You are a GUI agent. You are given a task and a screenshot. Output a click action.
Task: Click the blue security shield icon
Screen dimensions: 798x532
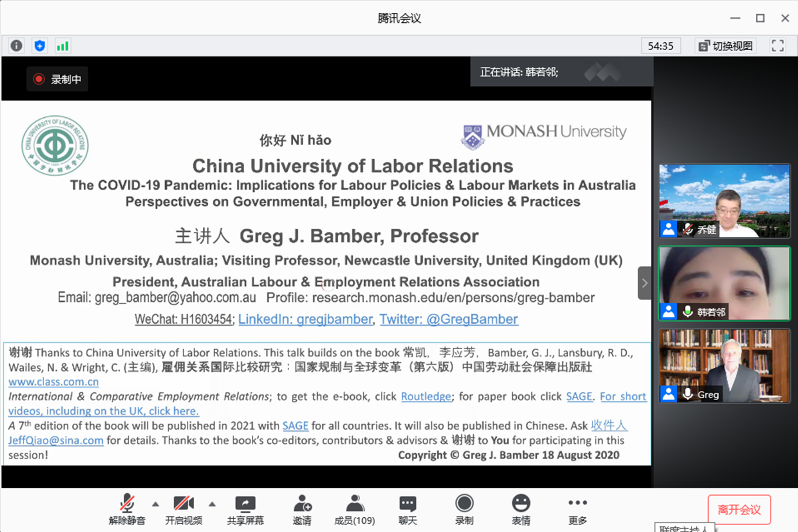40,45
